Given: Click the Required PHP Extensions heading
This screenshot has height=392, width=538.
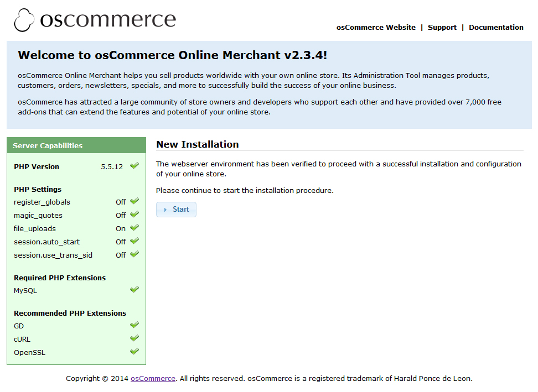Looking at the screenshot, I should pos(60,278).
